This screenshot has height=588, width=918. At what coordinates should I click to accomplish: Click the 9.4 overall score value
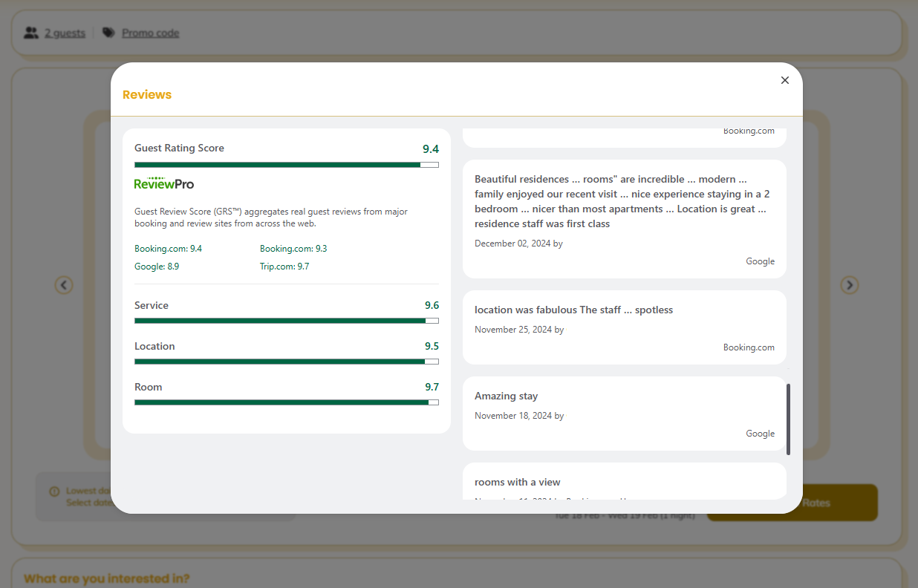click(x=431, y=148)
